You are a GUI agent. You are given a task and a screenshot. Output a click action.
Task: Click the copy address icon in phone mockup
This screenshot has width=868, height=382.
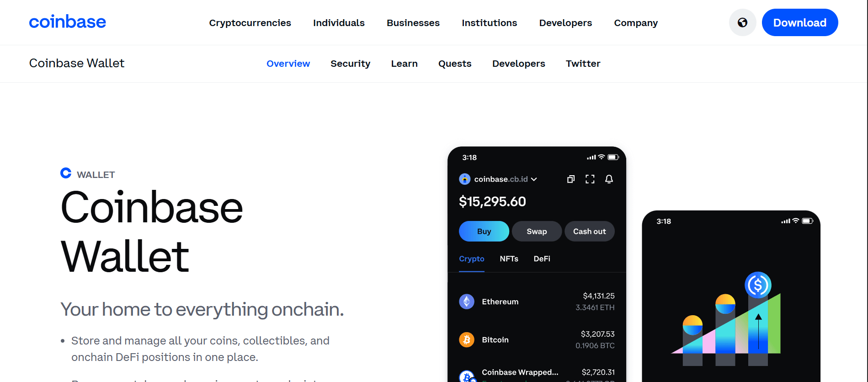571,179
